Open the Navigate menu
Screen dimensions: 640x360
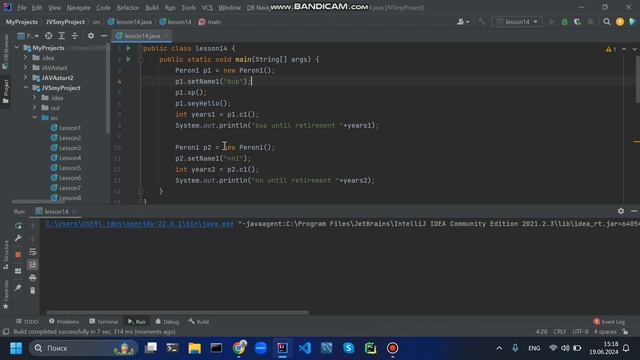[78, 8]
